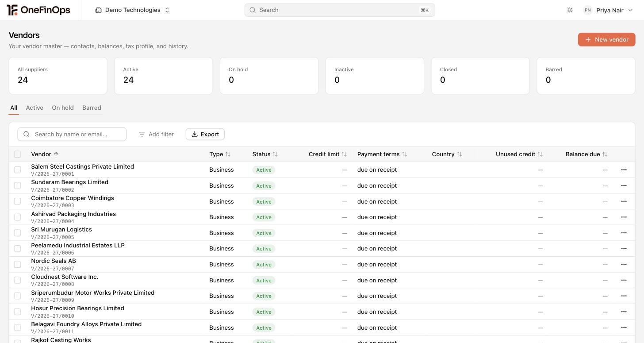This screenshot has width=644, height=343.
Task: Open row actions for Belagavi Foundry Alloys
Action: click(x=624, y=328)
